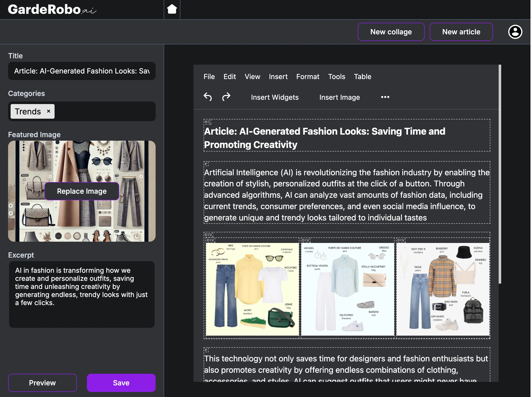Click the paragraph starting "Artificial Intelligence (AI)"
The width and height of the screenshot is (532, 397).
pos(347,195)
